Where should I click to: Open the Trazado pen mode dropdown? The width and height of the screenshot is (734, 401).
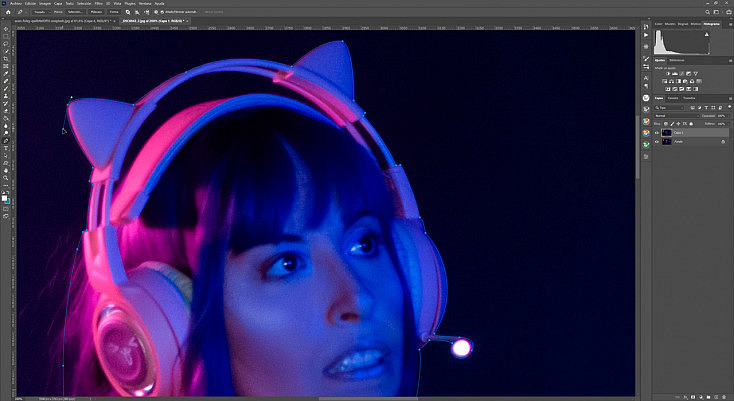[x=41, y=12]
